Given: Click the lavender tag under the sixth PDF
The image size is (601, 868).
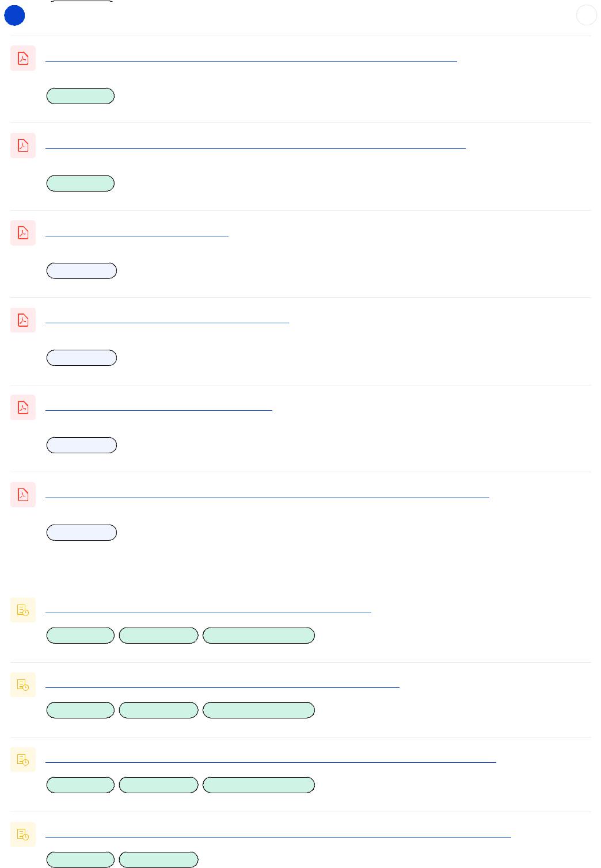Looking at the screenshot, I should tap(82, 533).
